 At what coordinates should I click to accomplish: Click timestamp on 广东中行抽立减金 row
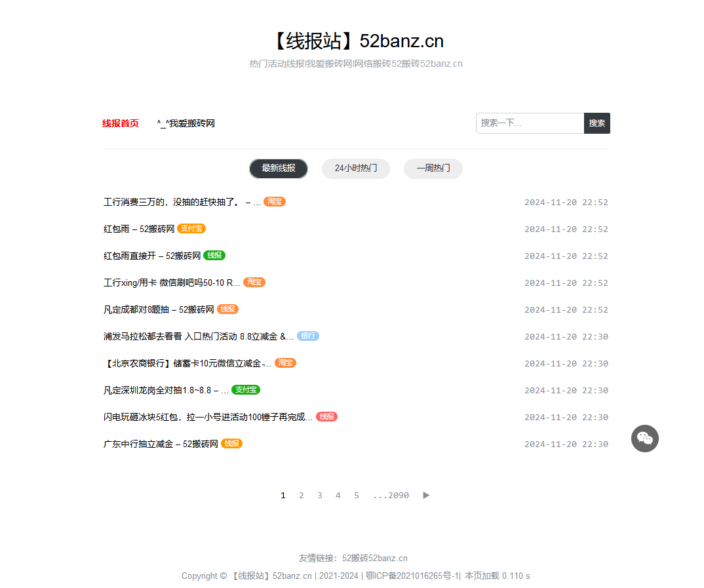(x=566, y=444)
